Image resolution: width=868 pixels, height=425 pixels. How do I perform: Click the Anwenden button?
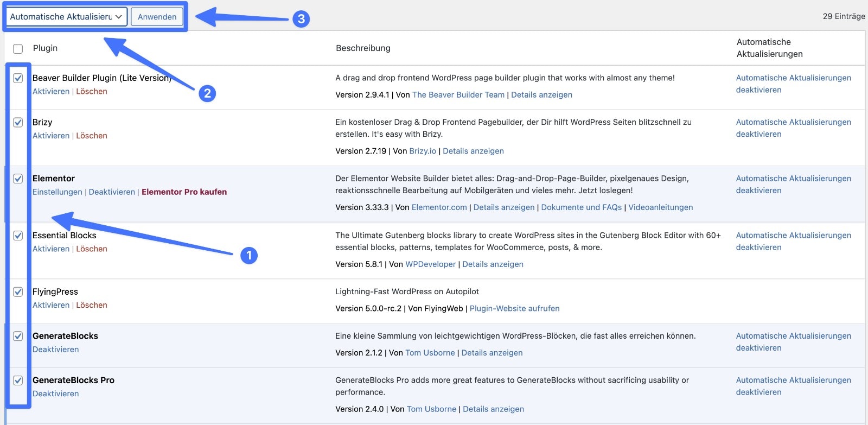(157, 17)
